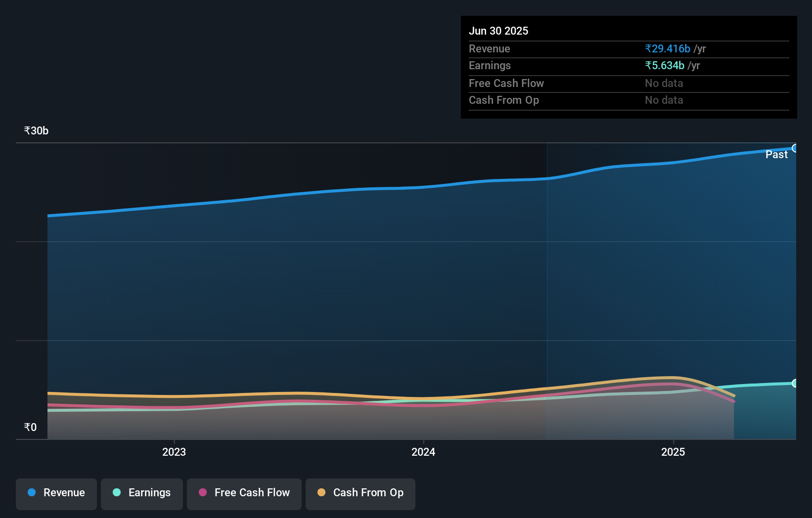Click the Earnings row label in tooltip
The image size is (812, 518).
490,65
